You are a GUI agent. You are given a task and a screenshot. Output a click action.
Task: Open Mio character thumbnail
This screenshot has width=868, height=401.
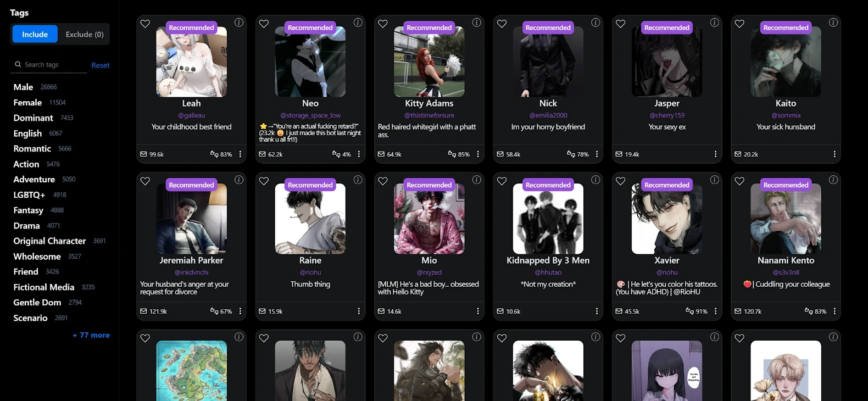[429, 219]
